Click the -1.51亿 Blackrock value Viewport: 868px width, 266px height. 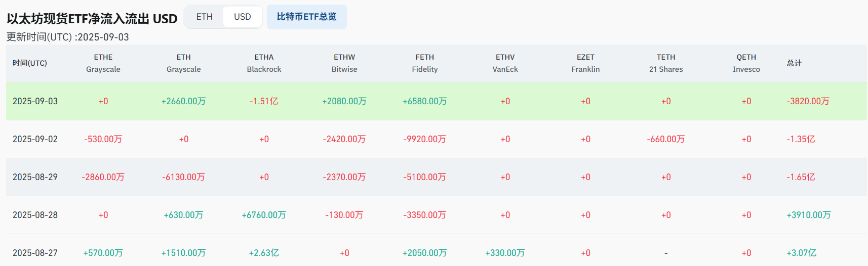[x=264, y=101]
